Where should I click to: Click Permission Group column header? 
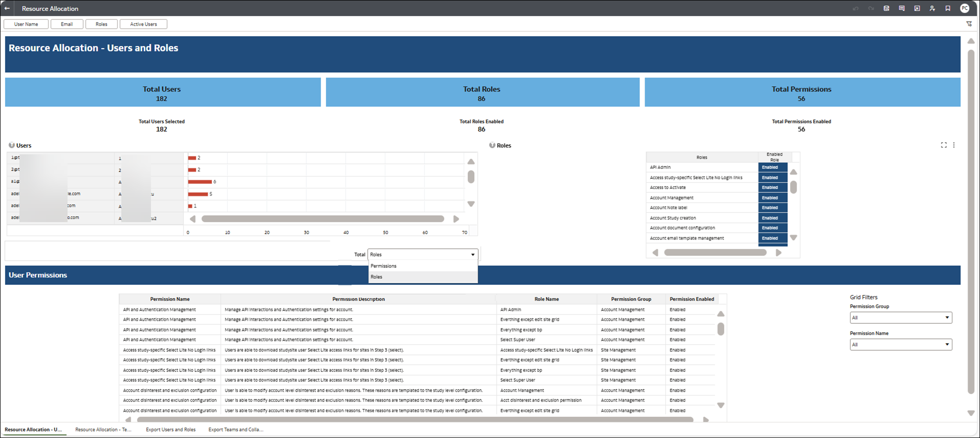point(631,299)
